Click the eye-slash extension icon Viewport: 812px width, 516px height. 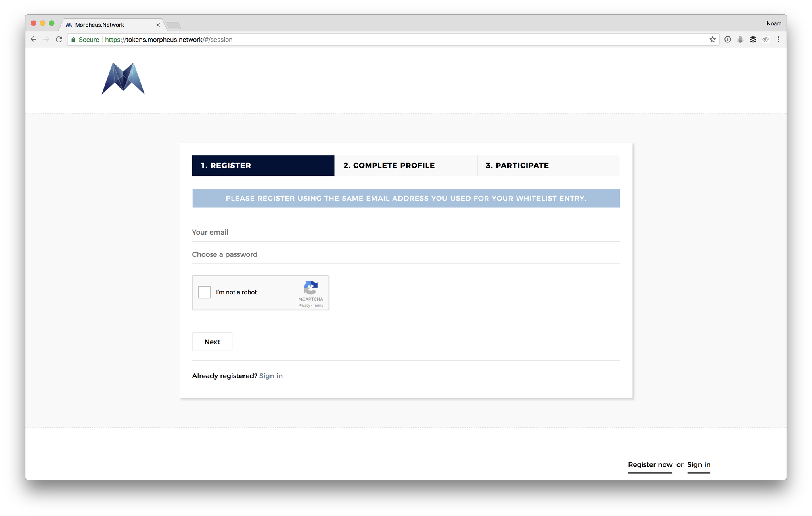click(x=766, y=39)
